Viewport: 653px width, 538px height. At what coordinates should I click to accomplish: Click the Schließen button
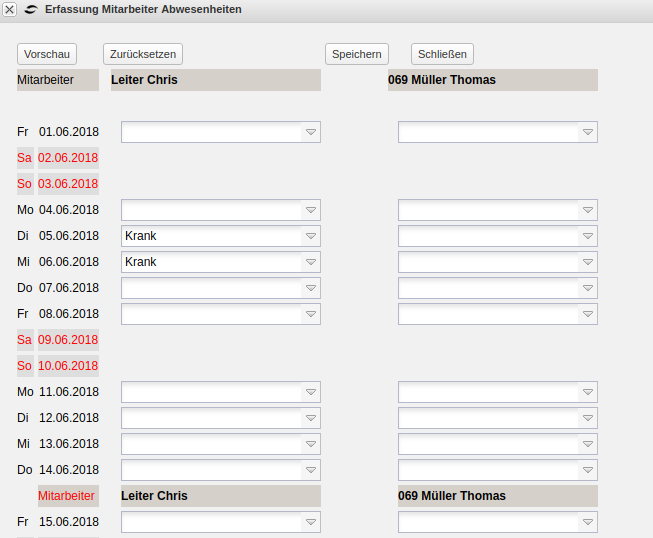click(442, 54)
